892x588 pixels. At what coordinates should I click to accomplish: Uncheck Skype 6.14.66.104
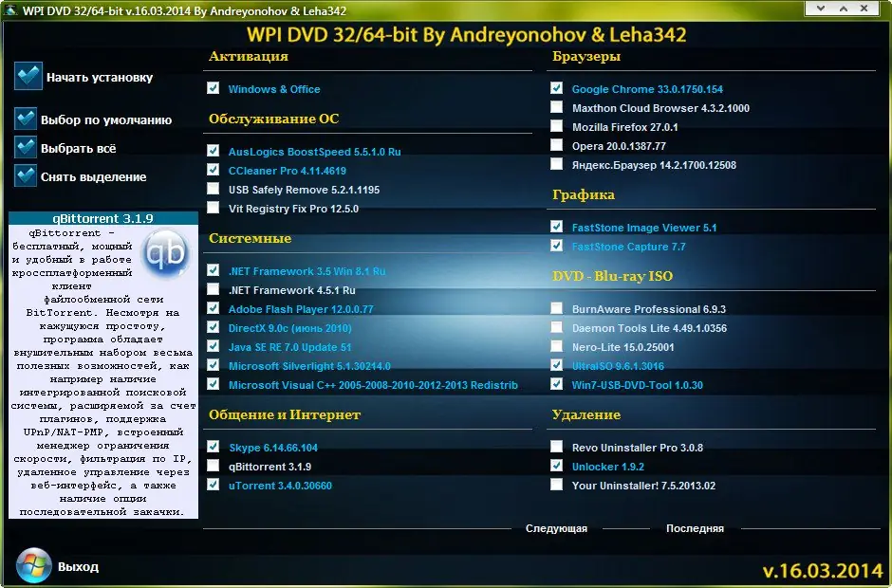(x=214, y=447)
